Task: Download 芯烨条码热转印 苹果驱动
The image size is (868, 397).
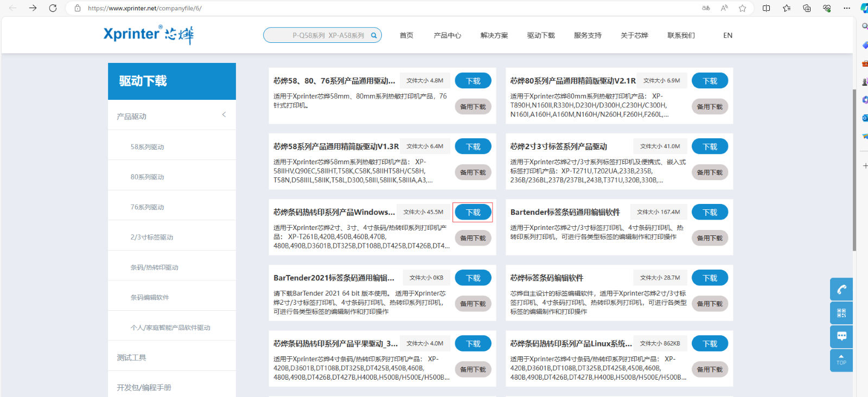Action: point(473,343)
